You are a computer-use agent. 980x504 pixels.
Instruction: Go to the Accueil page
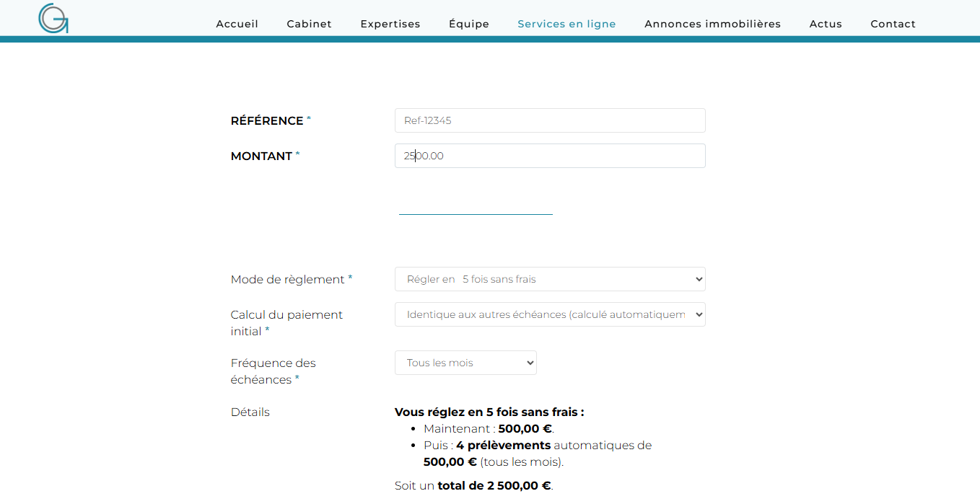[237, 24]
